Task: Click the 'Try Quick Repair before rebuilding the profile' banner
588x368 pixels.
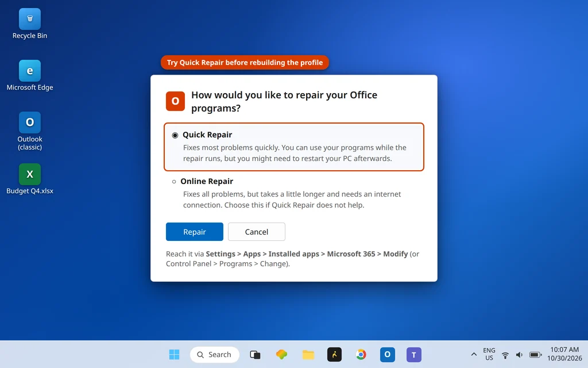Action: 245,62
